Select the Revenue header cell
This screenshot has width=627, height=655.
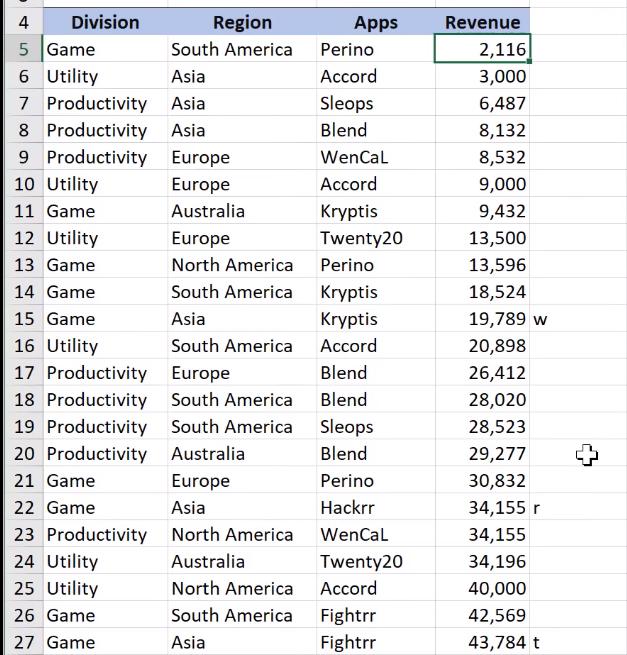tap(482, 22)
